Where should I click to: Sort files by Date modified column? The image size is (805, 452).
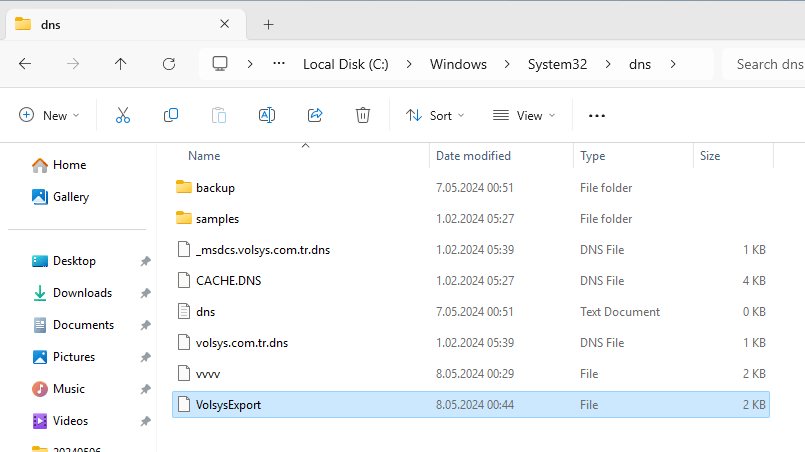tap(473, 156)
